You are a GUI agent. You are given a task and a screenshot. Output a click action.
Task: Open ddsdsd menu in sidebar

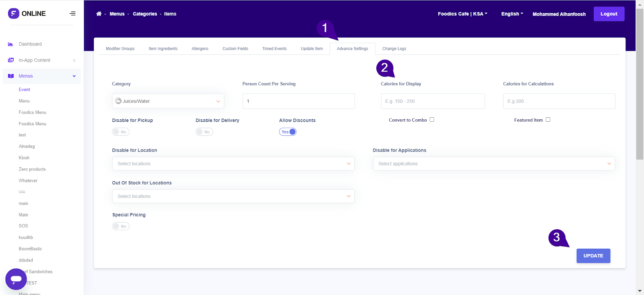[26, 260]
